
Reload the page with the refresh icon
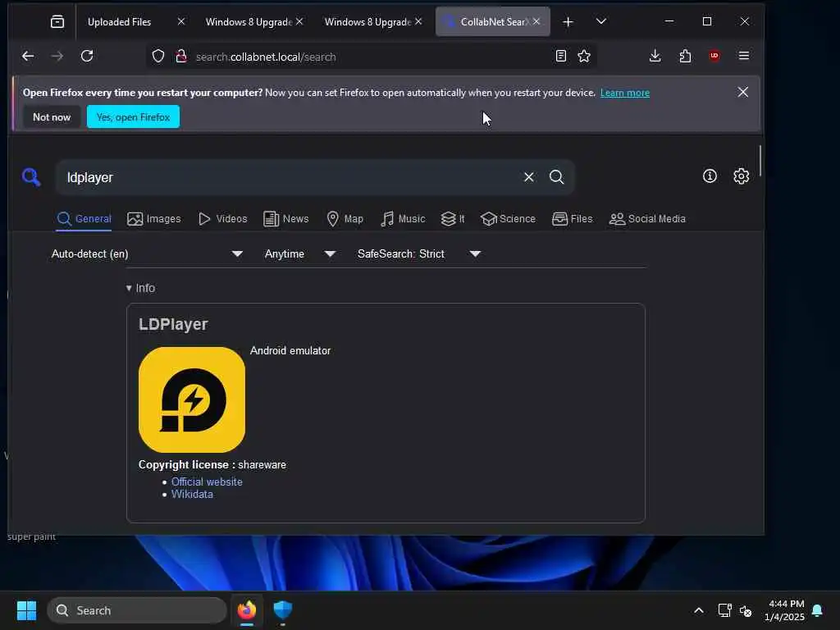click(x=87, y=56)
